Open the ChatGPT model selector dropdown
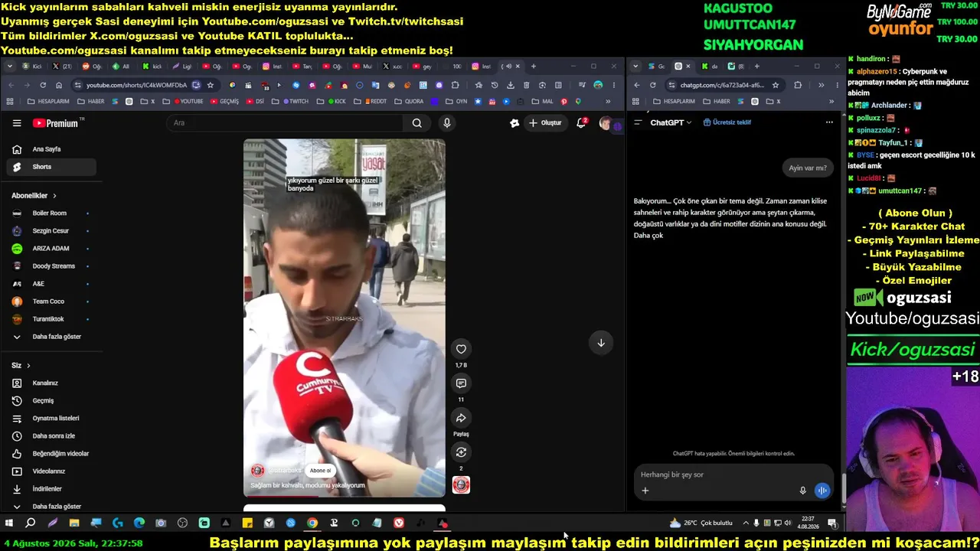The width and height of the screenshot is (980, 551). [x=671, y=122]
